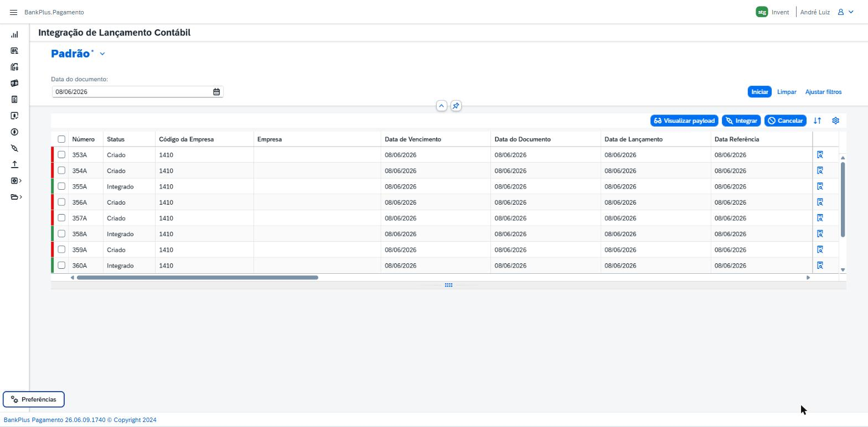Click the vertical table scrollbar thumb
868x427 pixels.
pos(843,200)
